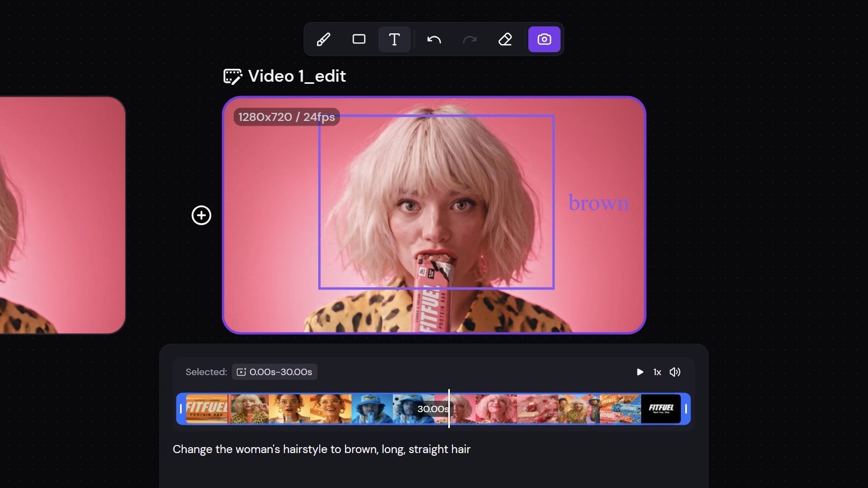
Task: Click the timeline playhead marker
Action: click(449, 408)
